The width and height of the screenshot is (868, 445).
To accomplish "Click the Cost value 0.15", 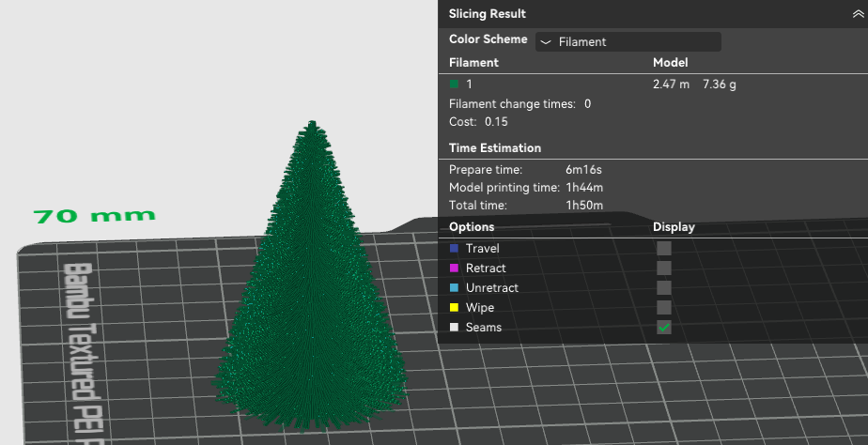I will click(x=496, y=122).
